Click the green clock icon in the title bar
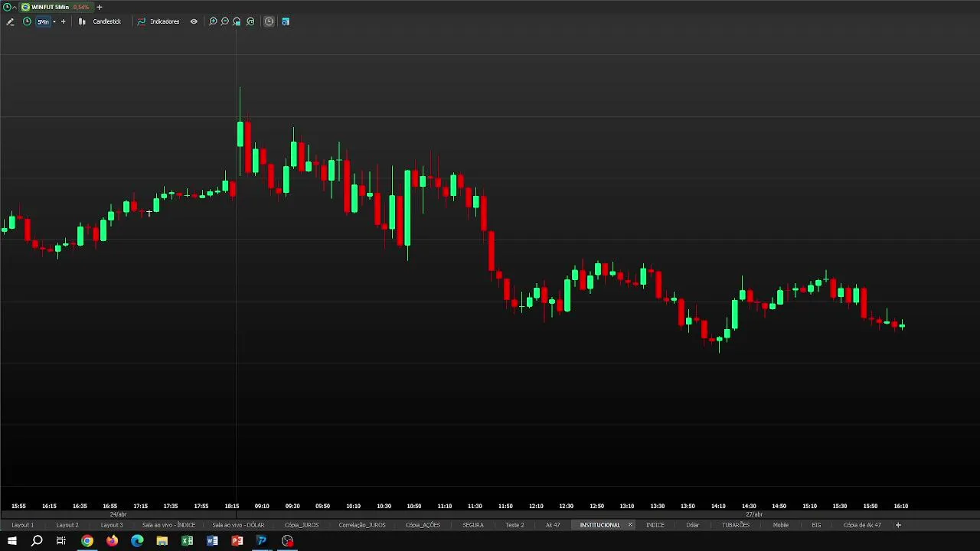The width and height of the screenshot is (980, 551). pyautogui.click(x=7, y=7)
